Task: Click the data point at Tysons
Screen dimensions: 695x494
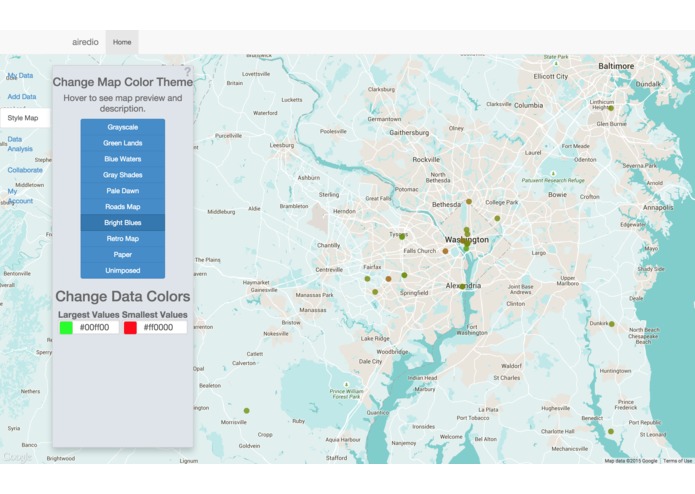Action: [x=402, y=237]
